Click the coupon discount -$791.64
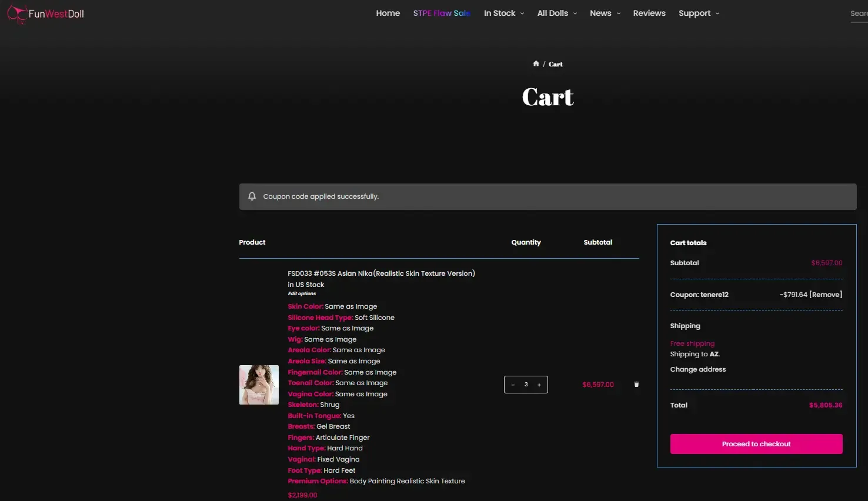Image resolution: width=868 pixels, height=501 pixels. [x=793, y=295]
